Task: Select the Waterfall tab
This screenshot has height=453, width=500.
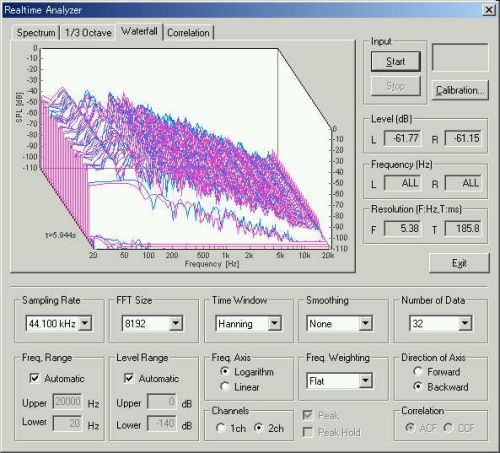Action: [139, 32]
